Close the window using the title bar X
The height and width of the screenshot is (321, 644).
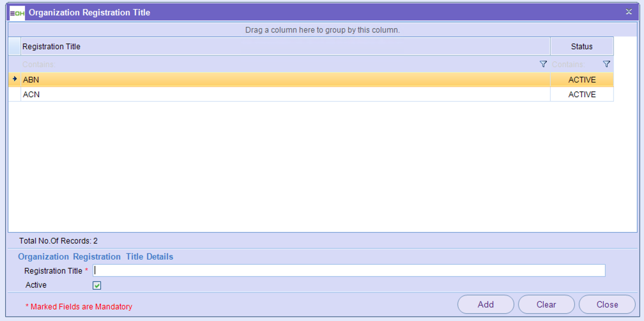(628, 12)
